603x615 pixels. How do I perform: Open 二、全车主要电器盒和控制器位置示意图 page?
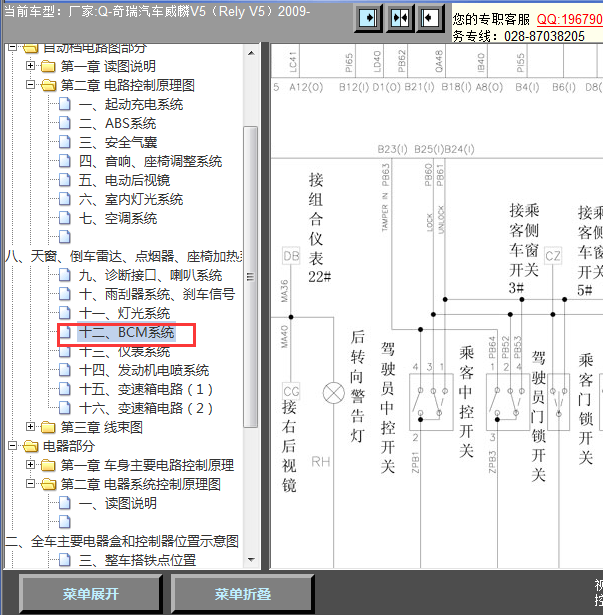[122, 541]
